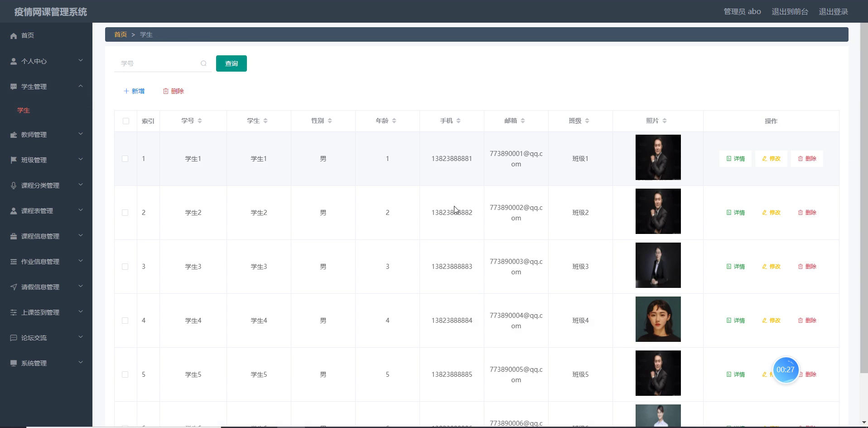Click 管理员 abo in top bar
The image size is (868, 428).
tap(742, 12)
